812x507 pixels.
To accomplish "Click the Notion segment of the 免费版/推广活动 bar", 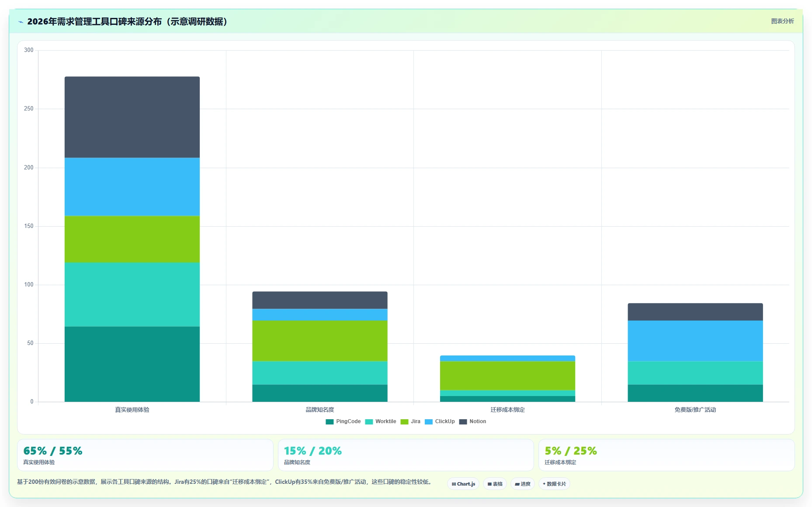I will [695, 312].
